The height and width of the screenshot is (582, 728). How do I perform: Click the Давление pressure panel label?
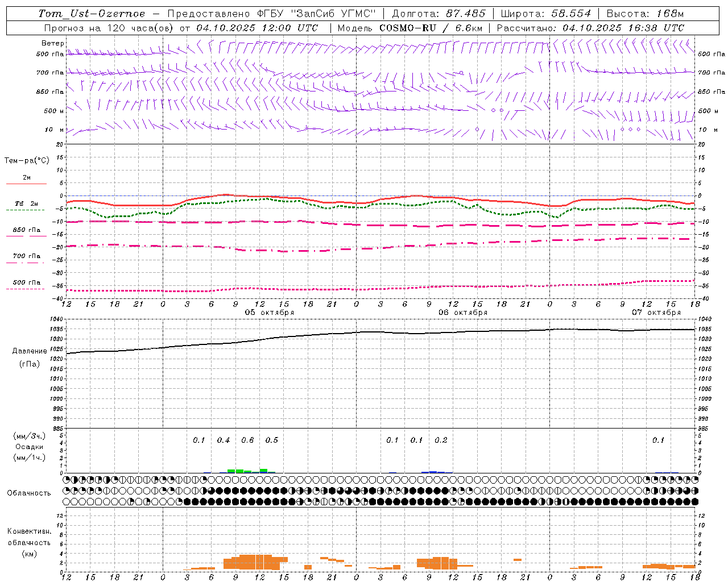coord(30,351)
